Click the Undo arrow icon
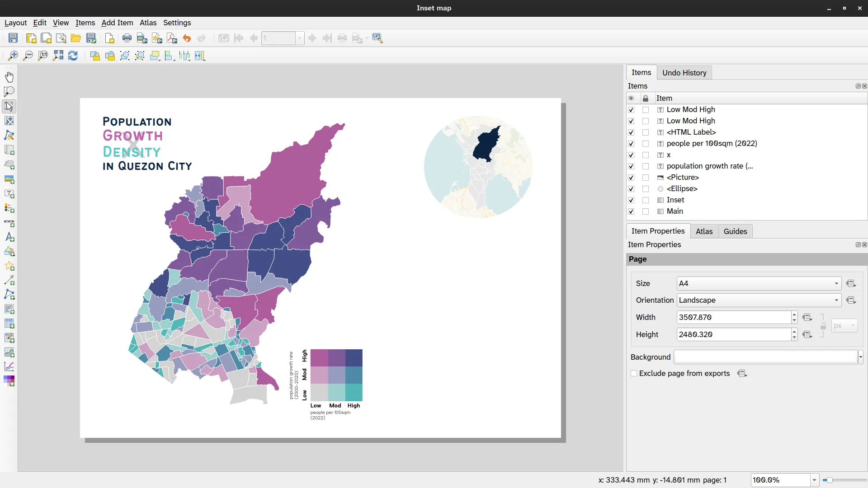 coord(187,38)
